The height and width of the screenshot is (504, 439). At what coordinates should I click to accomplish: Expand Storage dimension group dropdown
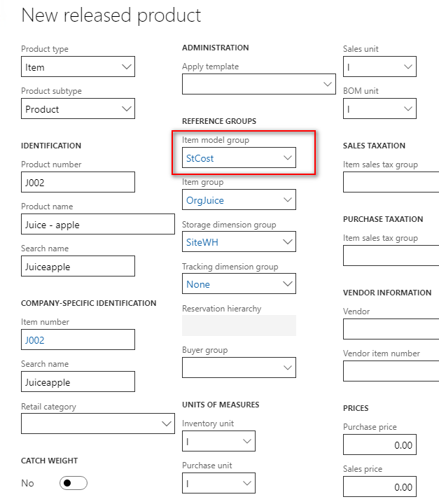(x=287, y=242)
